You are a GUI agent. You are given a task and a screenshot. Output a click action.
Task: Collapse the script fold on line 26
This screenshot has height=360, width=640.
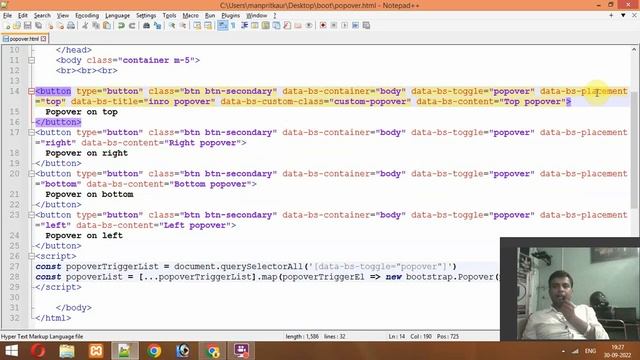point(31,256)
